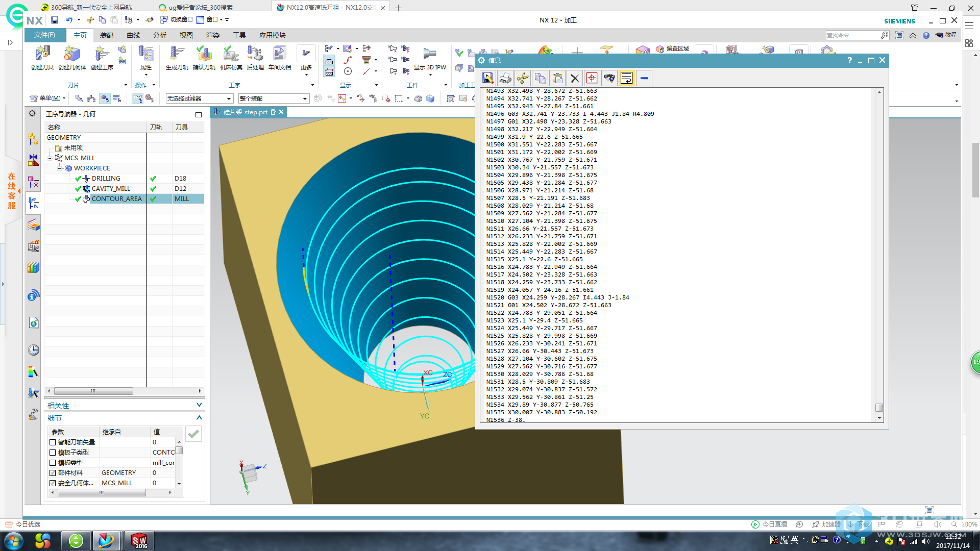Click the blue minus icon in 信息 toolbar
Viewport: 980px width, 551px height.
coord(644,78)
